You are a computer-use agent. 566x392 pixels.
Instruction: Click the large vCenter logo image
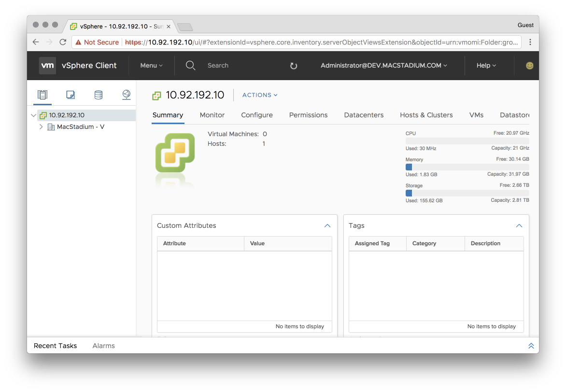click(175, 153)
